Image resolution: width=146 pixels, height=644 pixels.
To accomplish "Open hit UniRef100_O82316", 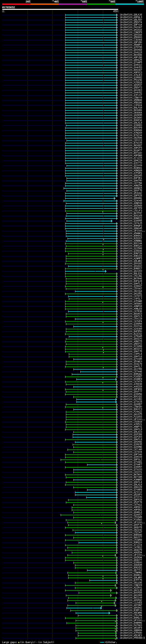I will tap(131, 291).
